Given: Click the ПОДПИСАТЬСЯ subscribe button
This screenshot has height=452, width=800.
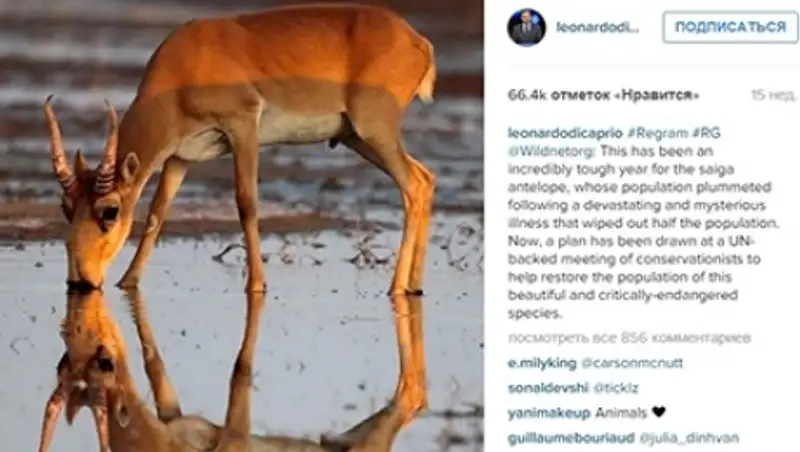Looking at the screenshot, I should tap(731, 27).
